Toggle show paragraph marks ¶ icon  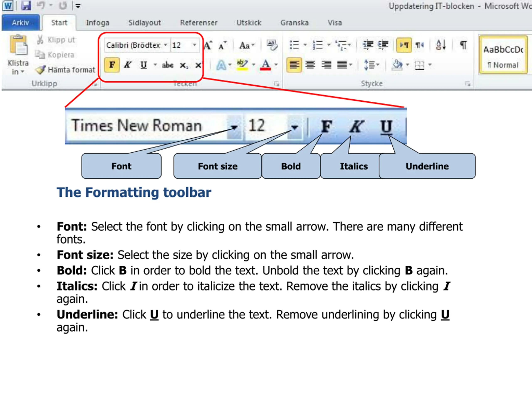463,45
